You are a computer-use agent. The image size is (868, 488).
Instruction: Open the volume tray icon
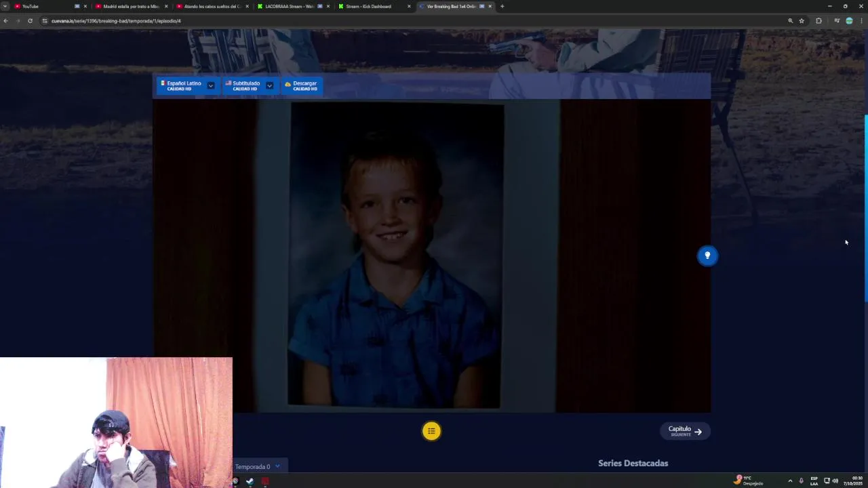835,481
